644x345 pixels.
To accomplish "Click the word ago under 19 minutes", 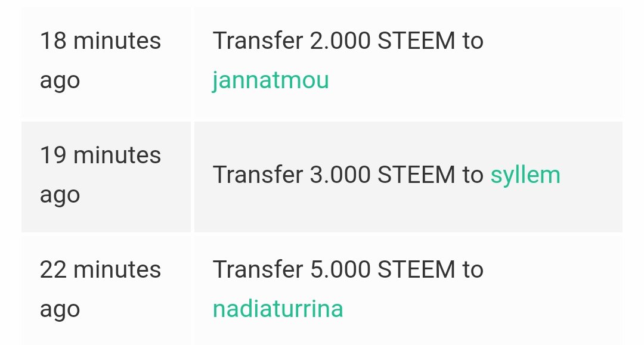I will tap(60, 196).
